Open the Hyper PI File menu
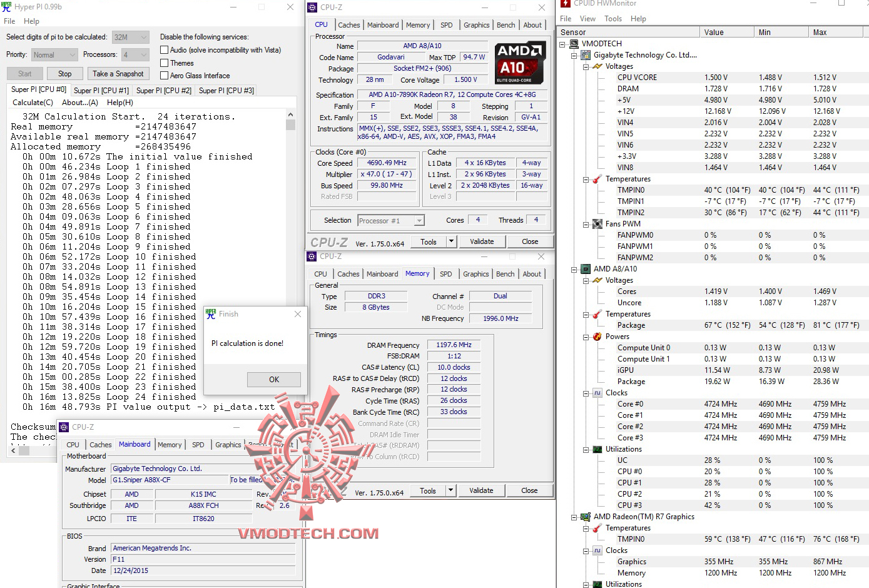 [9, 21]
